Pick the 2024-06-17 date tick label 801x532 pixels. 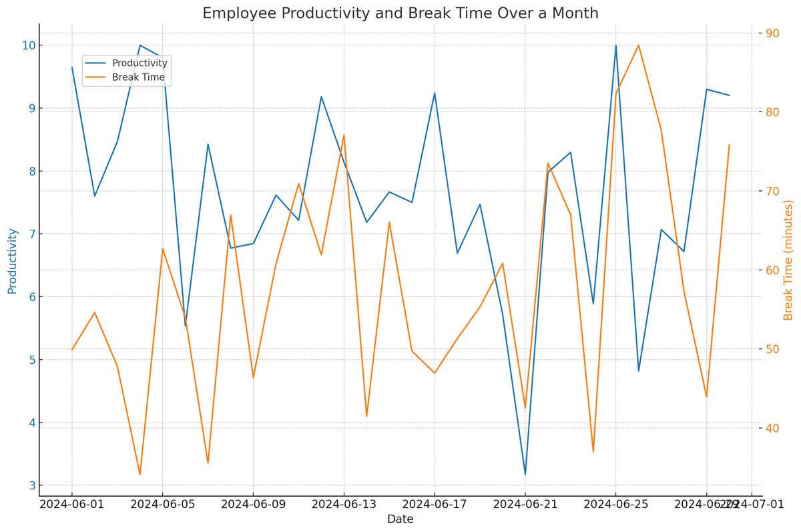click(x=435, y=505)
